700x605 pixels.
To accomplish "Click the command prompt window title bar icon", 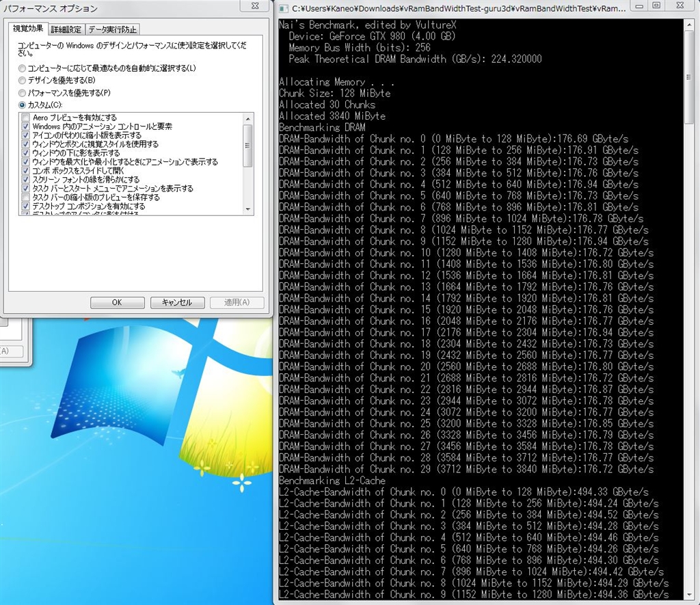I will click(x=283, y=8).
